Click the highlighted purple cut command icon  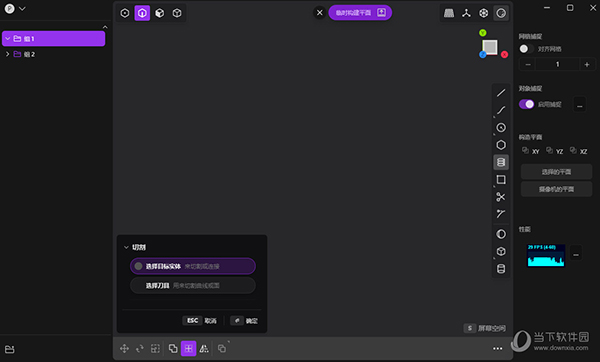[189, 349]
